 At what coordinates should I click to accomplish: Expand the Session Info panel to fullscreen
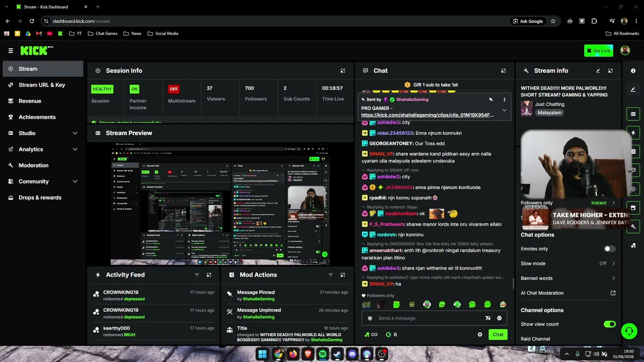[343, 71]
